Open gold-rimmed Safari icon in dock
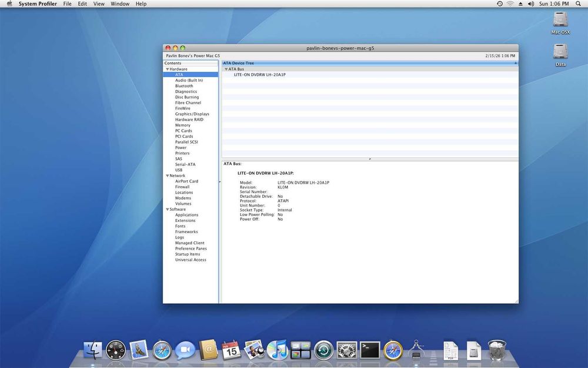588x368 pixels. coord(393,350)
